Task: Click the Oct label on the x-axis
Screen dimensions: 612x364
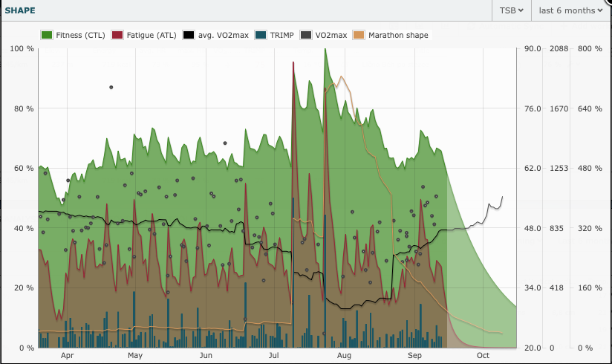Action: point(483,355)
